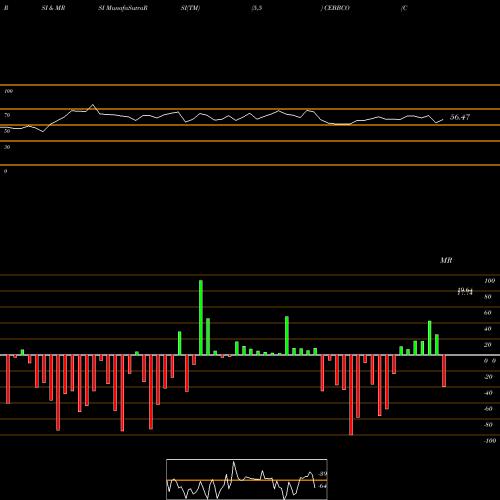Click the -100 label on the MR axis
The height and width of the screenshot is (500, 500).
[x=490, y=441]
